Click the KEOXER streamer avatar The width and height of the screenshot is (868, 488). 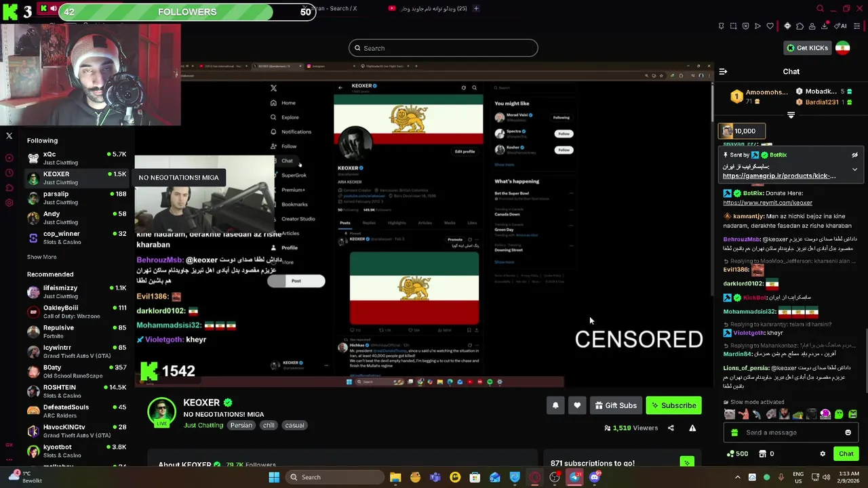point(161,413)
